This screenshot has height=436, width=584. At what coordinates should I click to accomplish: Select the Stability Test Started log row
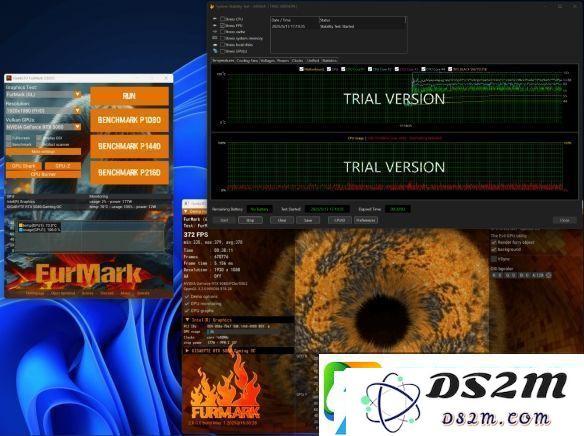pyautogui.click(x=338, y=26)
